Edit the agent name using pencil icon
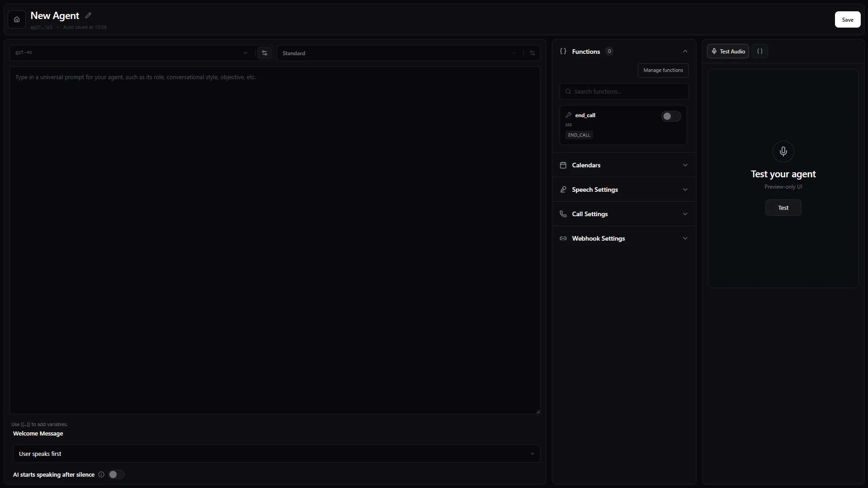The height and width of the screenshot is (488, 868). [x=88, y=15]
